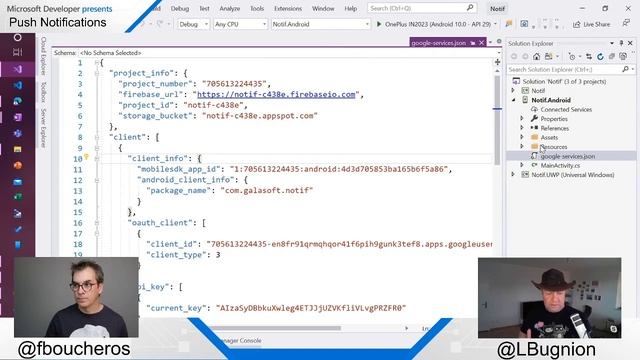Click the feedback icon beside Live Share
The width and height of the screenshot is (640, 360).
click(x=626, y=24)
